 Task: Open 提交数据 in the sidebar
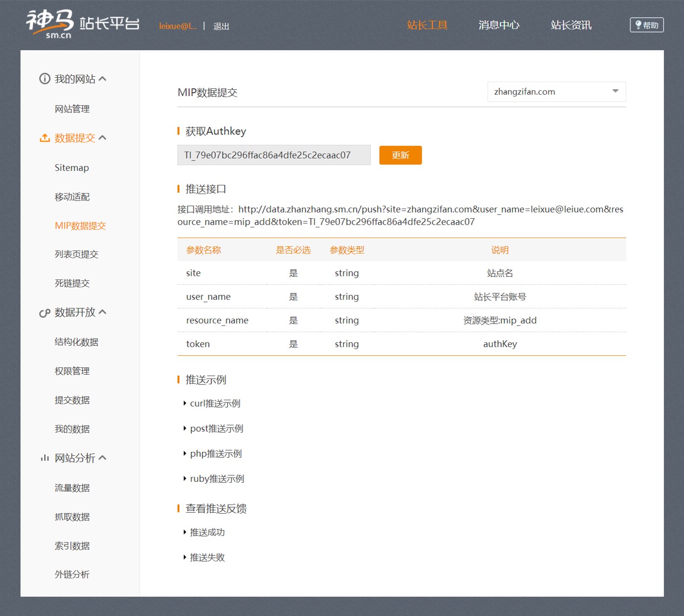pyautogui.click(x=72, y=400)
